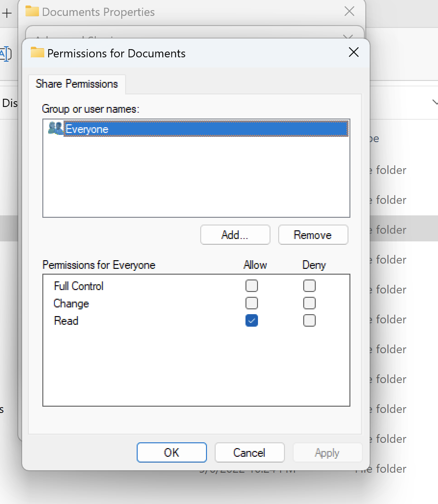438x504 pixels.
Task: Click the rename icon in Explorer toolbar
Action: tap(5, 54)
